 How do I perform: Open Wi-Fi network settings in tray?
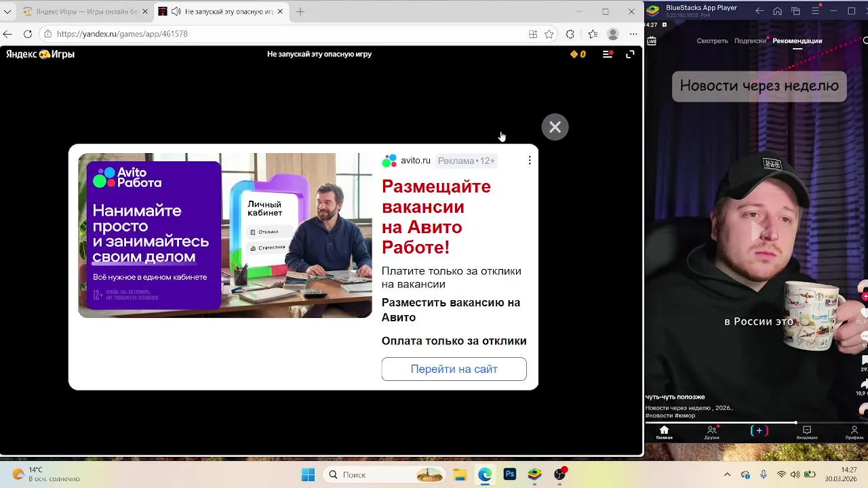781,474
